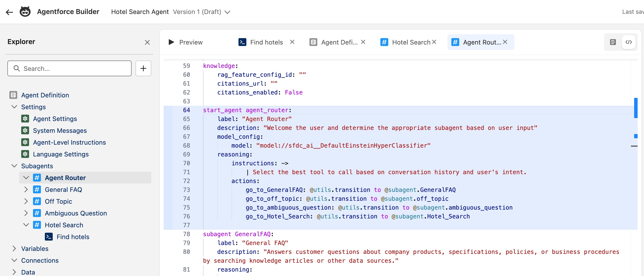
Task: Click the Find hotels action icon in tree
Action: click(49, 237)
